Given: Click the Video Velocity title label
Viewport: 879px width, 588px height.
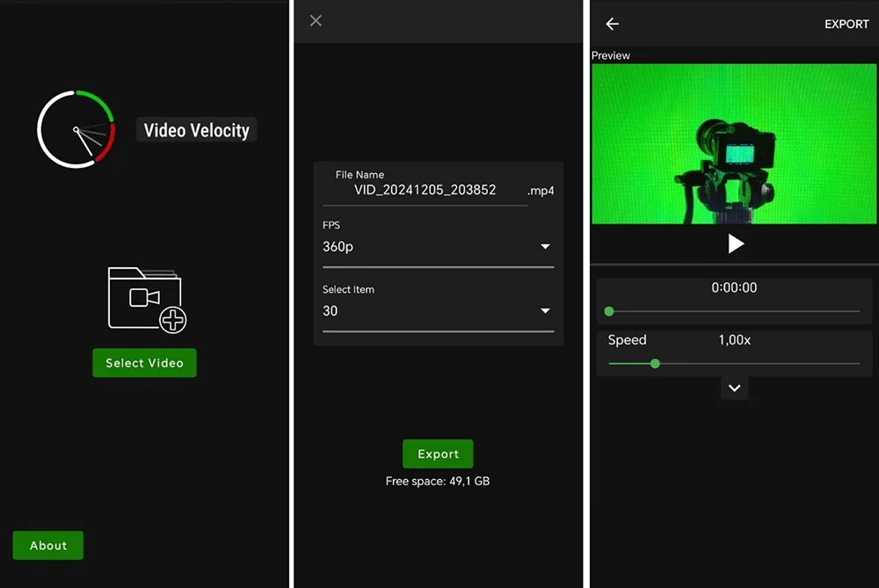Looking at the screenshot, I should click(196, 130).
